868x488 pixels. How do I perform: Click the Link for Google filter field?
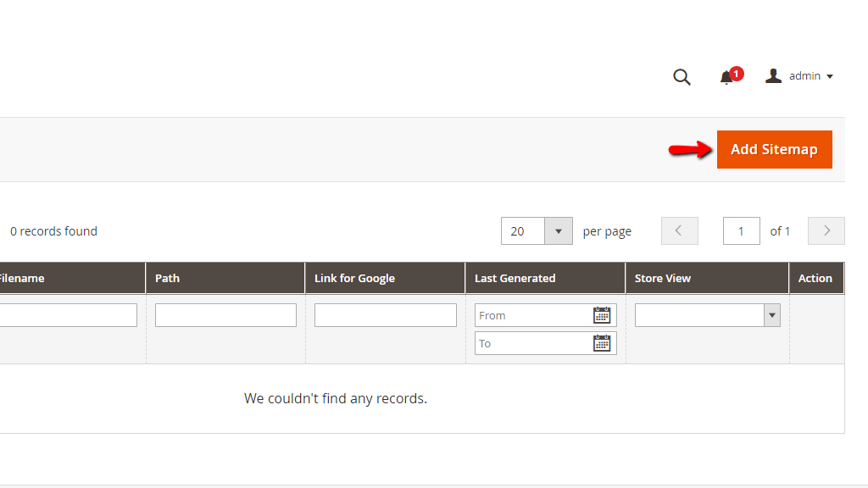[385, 314]
